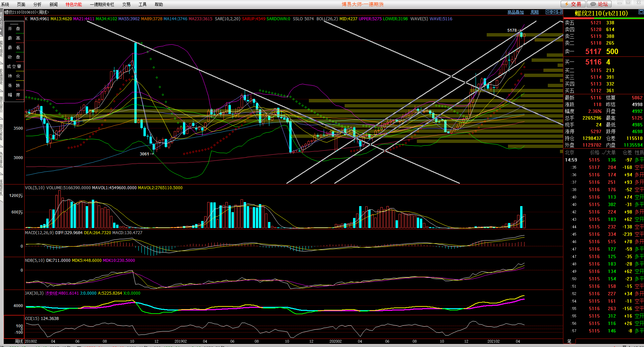Click the 买一 bid price 5116
Screen dimensions: 644x347
[593, 62]
